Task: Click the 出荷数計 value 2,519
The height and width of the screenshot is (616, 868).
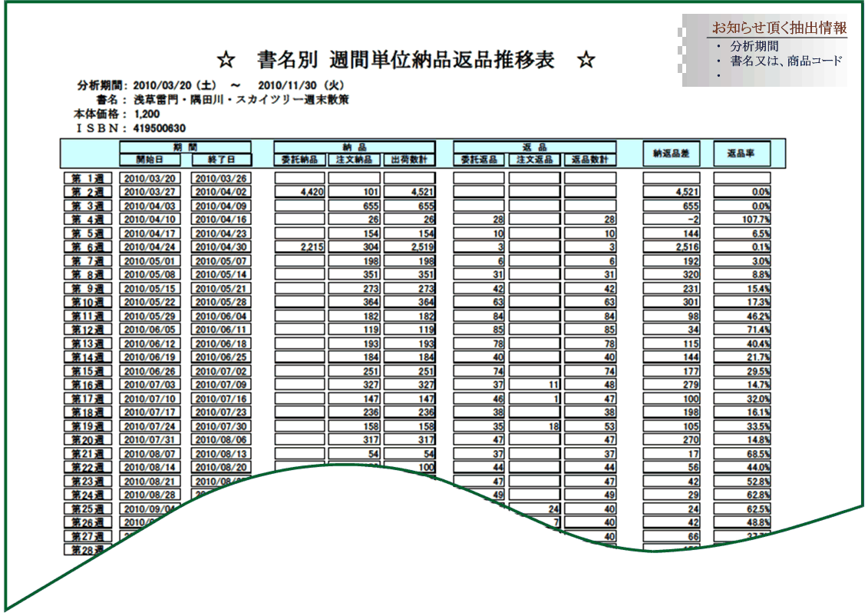Action: [x=410, y=247]
